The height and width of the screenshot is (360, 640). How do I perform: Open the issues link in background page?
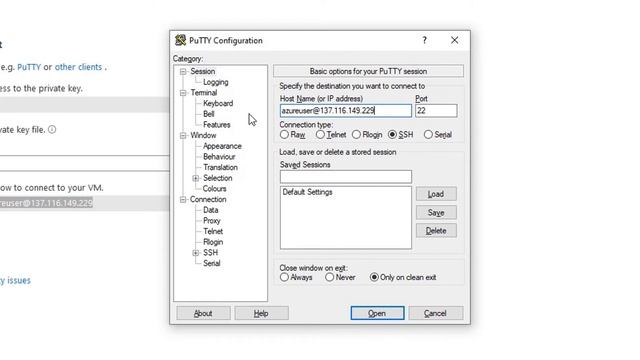15,280
